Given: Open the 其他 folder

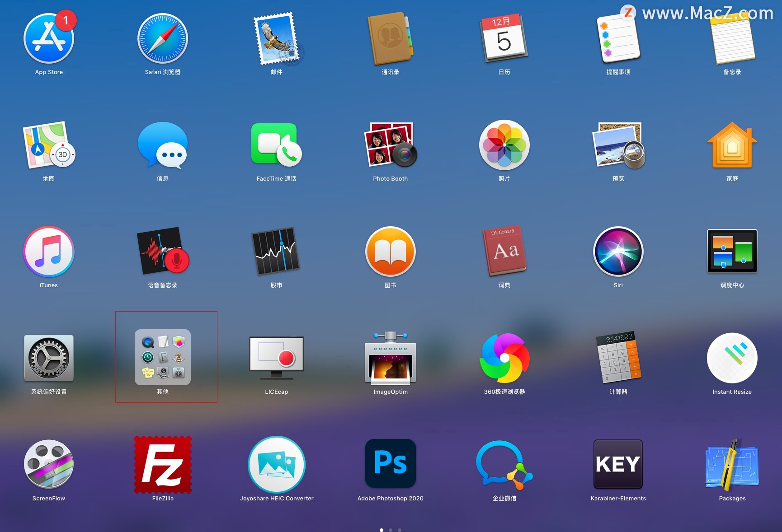Looking at the screenshot, I should [x=163, y=357].
